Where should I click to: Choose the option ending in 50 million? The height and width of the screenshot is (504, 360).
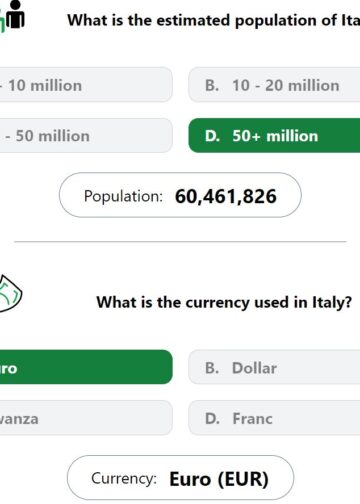[86, 136]
